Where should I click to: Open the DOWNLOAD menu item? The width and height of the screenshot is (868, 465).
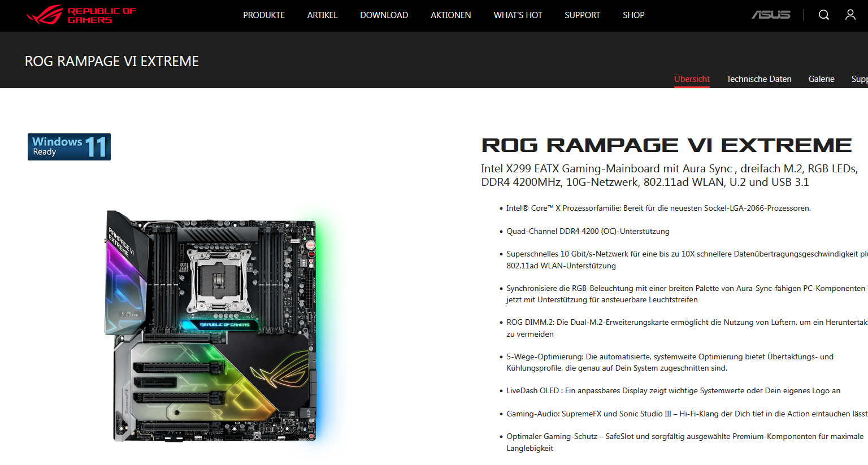tap(384, 15)
